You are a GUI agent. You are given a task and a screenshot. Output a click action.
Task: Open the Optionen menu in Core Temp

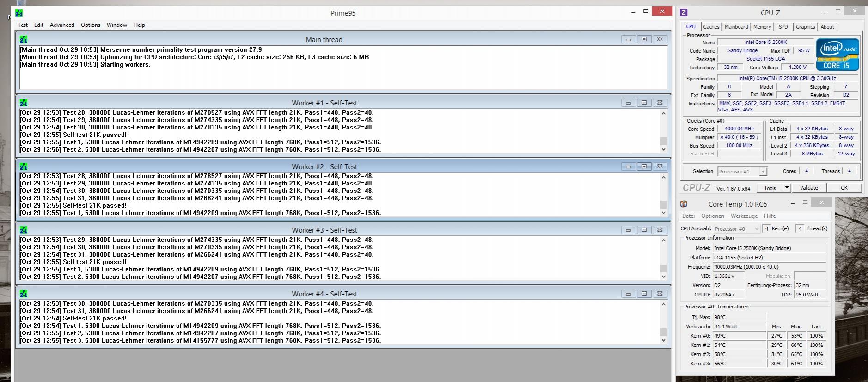(713, 216)
